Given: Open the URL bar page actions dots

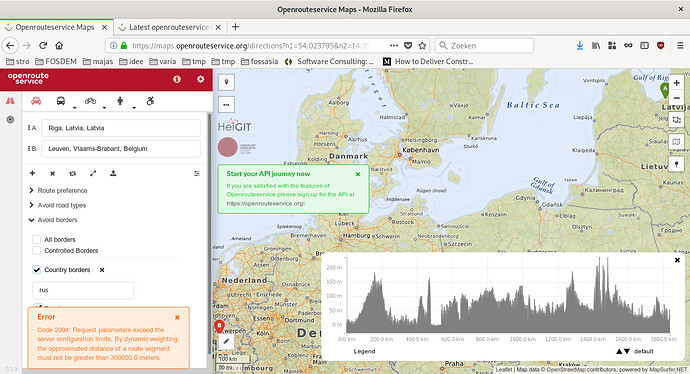Looking at the screenshot, I should click(x=394, y=45).
